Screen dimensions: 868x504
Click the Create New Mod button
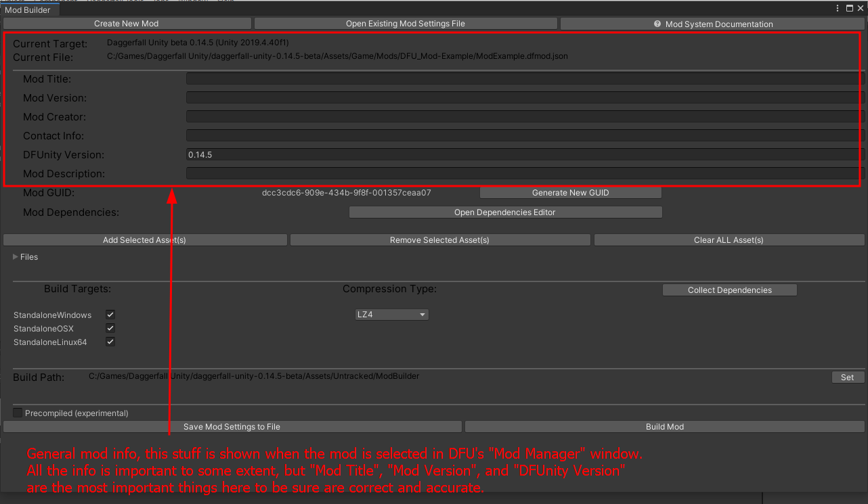(127, 24)
